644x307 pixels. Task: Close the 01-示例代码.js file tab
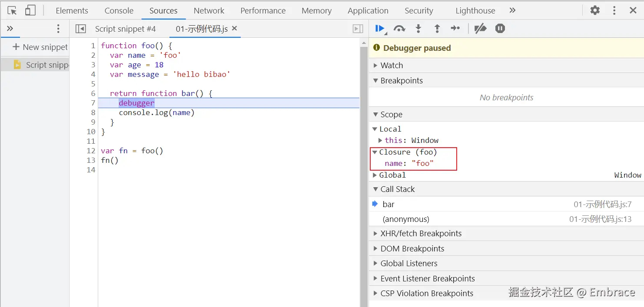tap(235, 28)
